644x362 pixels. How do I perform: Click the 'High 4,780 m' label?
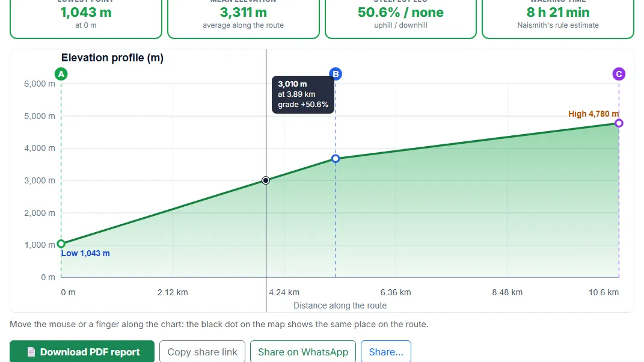pyautogui.click(x=593, y=114)
